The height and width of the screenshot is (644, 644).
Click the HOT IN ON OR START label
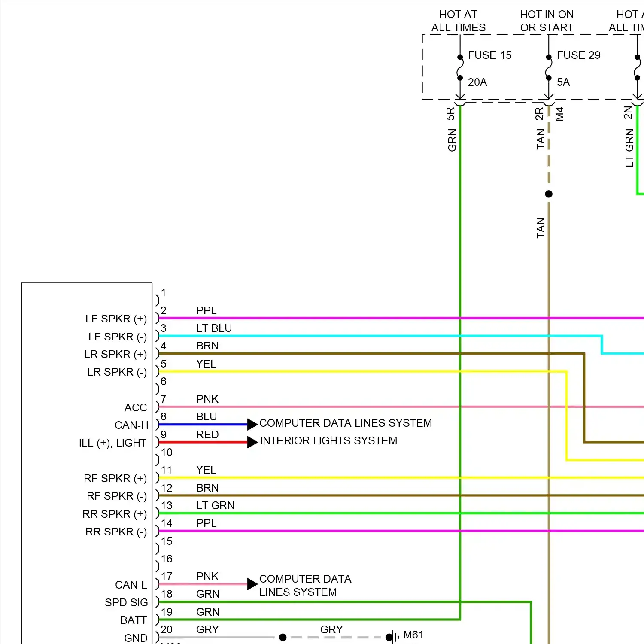[547, 21]
